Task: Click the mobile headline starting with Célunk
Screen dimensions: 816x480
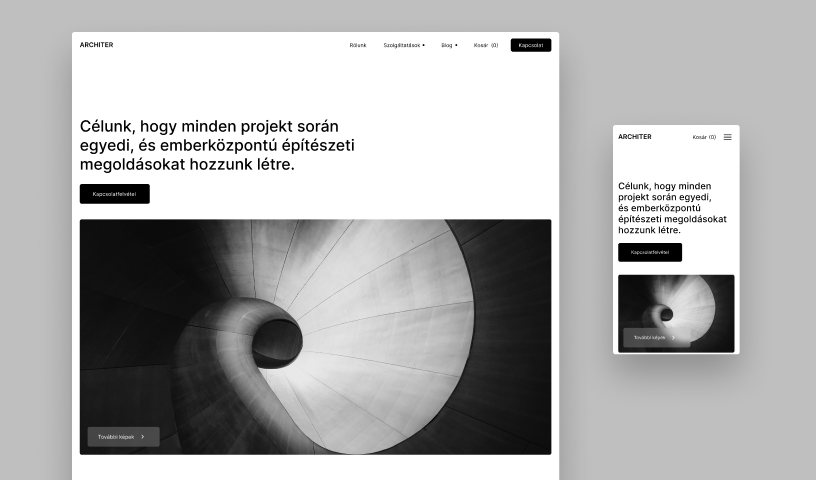Action: tap(671, 208)
